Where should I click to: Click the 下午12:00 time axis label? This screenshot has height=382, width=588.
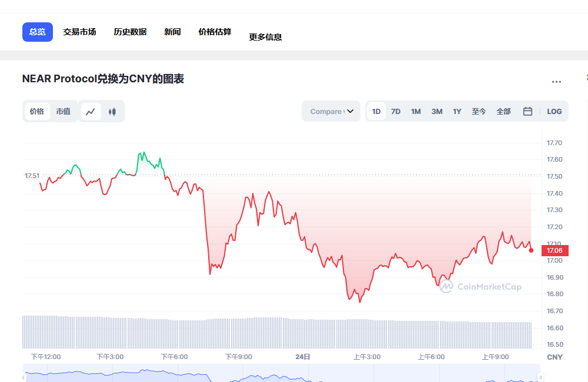pos(46,357)
